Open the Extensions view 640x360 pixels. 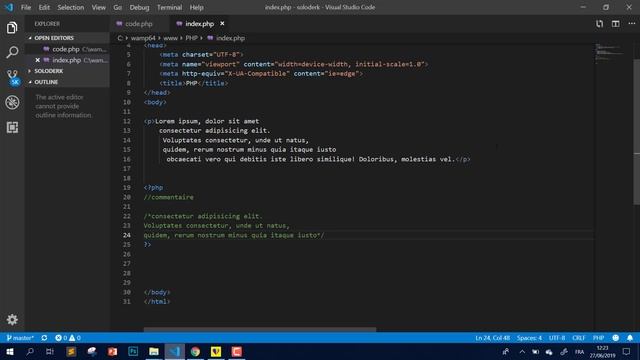12,127
